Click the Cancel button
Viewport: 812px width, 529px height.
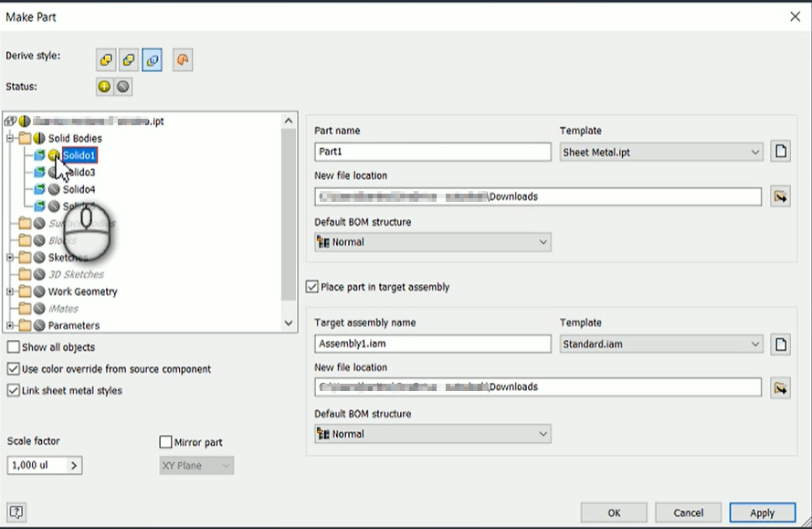click(x=688, y=513)
